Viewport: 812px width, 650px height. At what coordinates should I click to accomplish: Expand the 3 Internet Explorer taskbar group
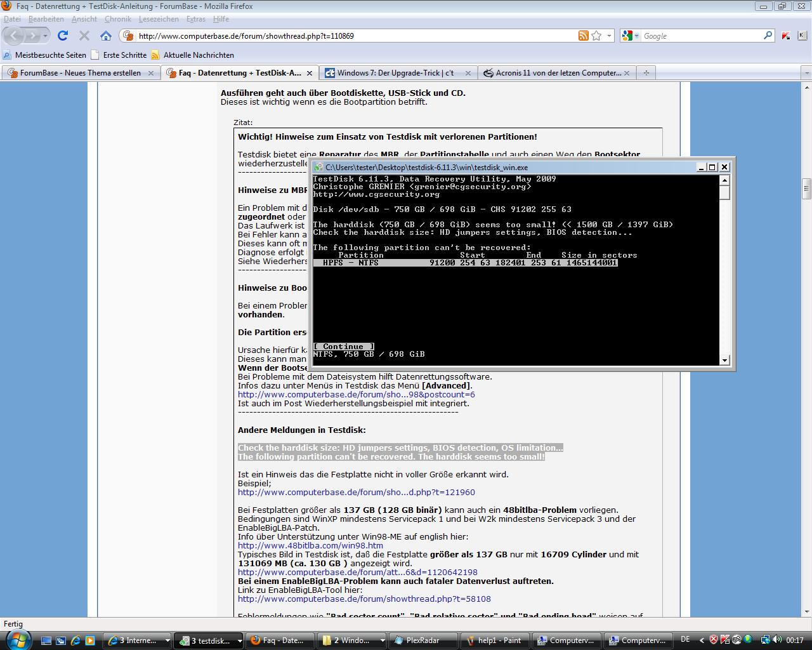pyautogui.click(x=167, y=640)
